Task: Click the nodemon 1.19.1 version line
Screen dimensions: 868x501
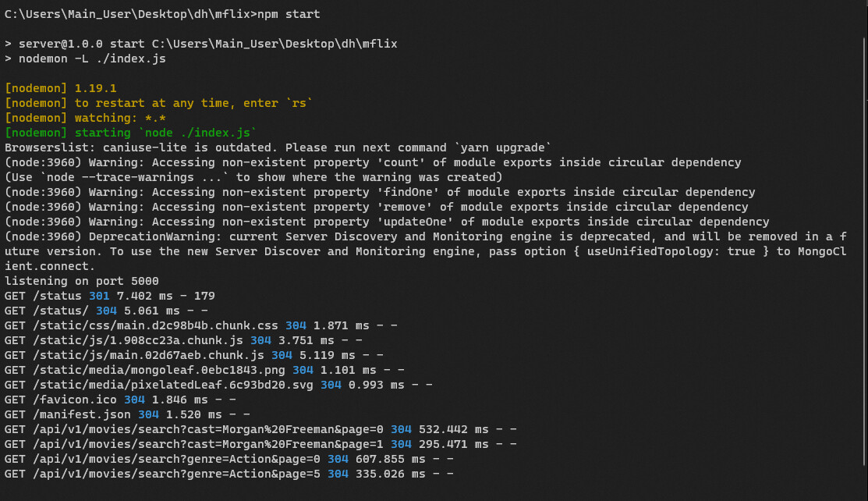Action: pyautogui.click(x=61, y=88)
